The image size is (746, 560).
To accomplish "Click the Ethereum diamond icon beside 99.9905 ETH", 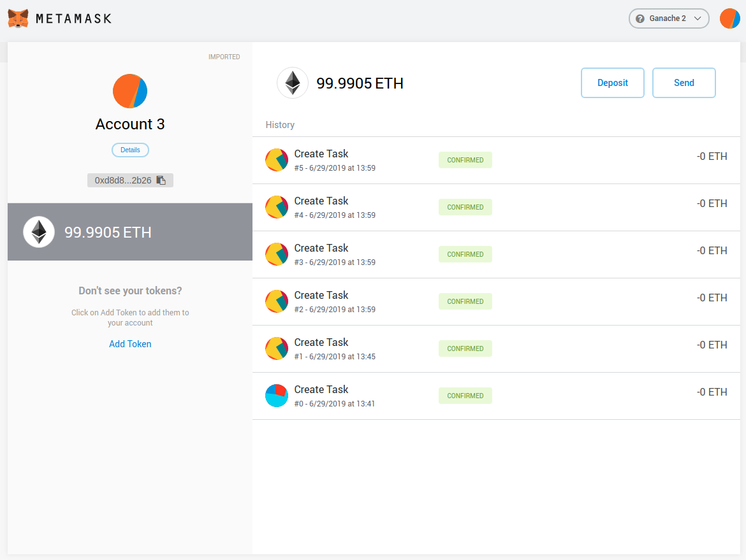I will (292, 83).
